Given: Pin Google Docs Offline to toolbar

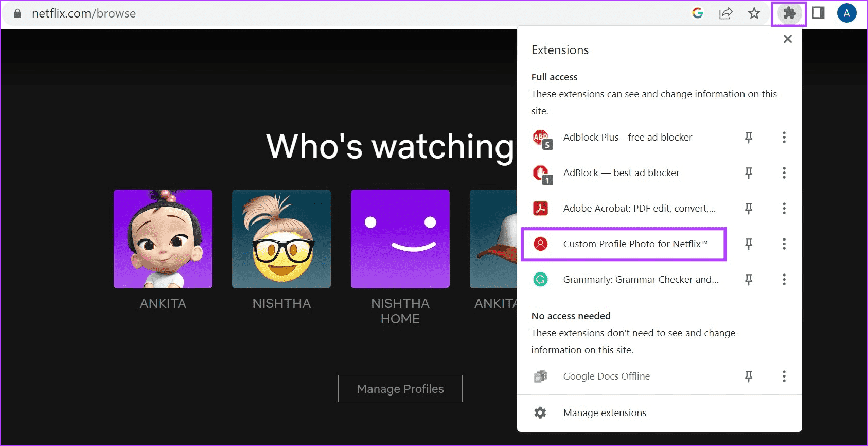Looking at the screenshot, I should (749, 376).
